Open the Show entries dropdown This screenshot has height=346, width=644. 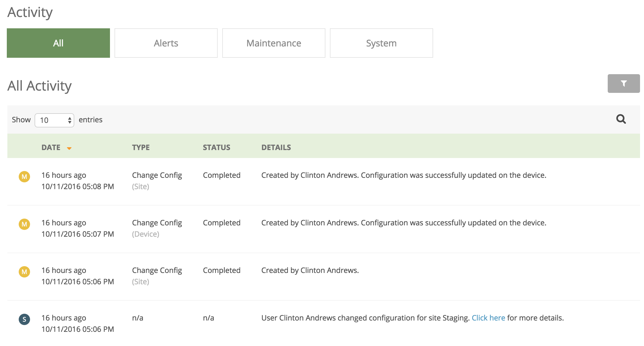coord(54,120)
